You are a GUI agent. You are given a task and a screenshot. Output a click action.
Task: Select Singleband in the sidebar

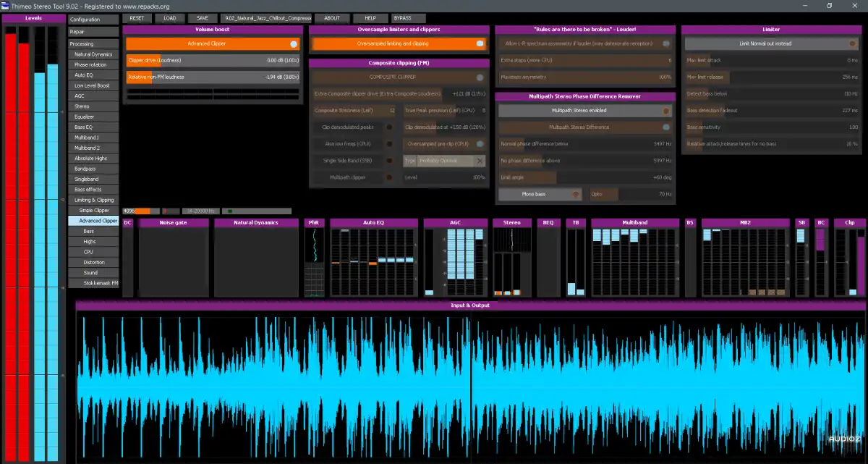pos(93,179)
